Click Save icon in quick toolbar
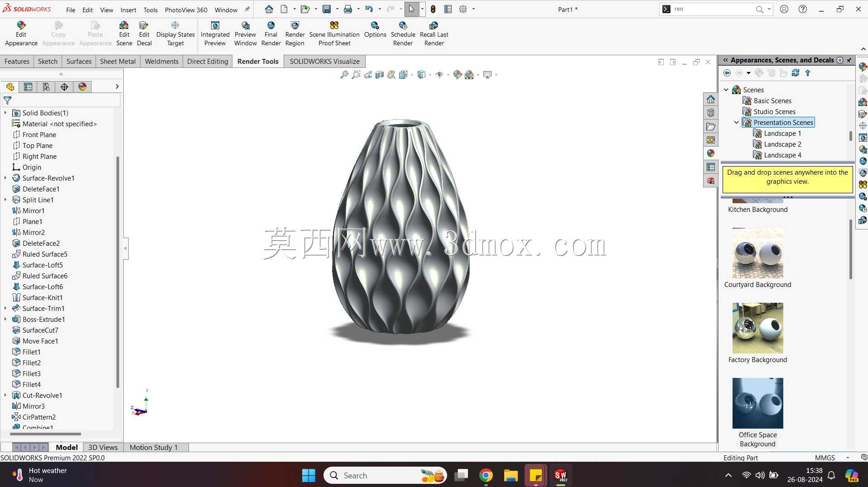This screenshot has width=868, height=487. tap(326, 9)
